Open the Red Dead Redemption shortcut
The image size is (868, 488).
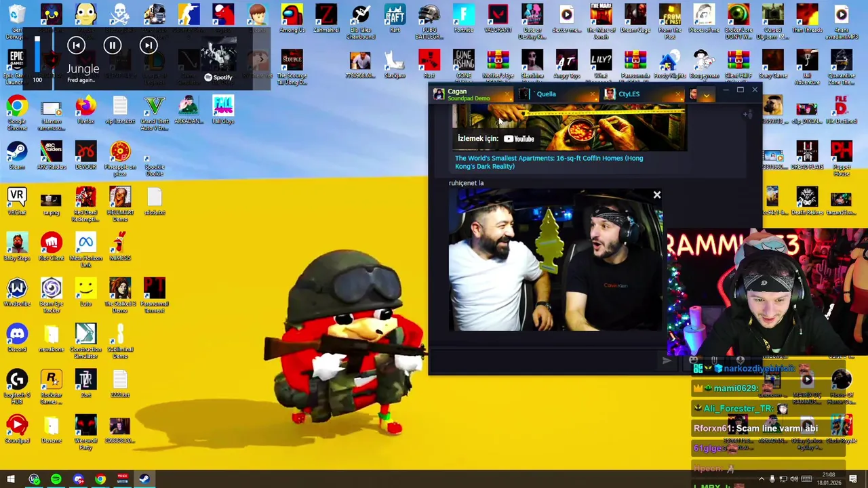click(x=85, y=204)
